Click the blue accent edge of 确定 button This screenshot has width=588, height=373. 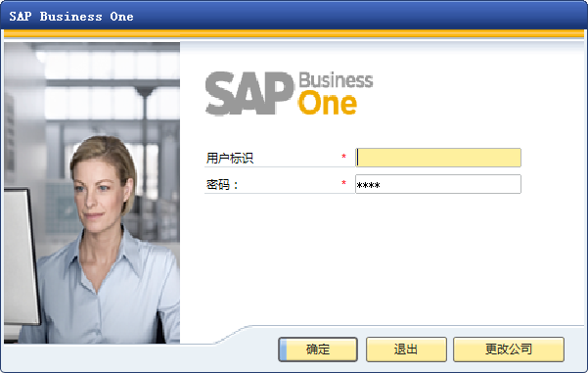[x=284, y=350]
